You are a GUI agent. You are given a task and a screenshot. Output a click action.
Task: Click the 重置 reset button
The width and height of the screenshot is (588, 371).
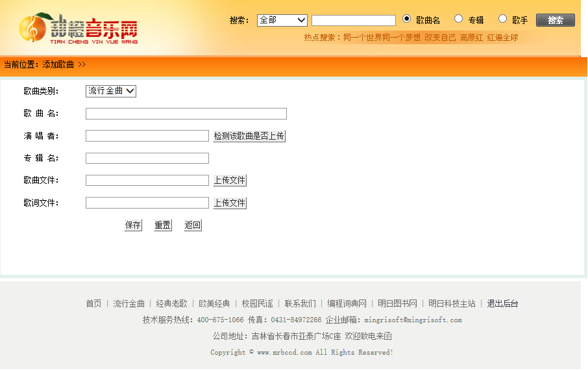click(162, 225)
